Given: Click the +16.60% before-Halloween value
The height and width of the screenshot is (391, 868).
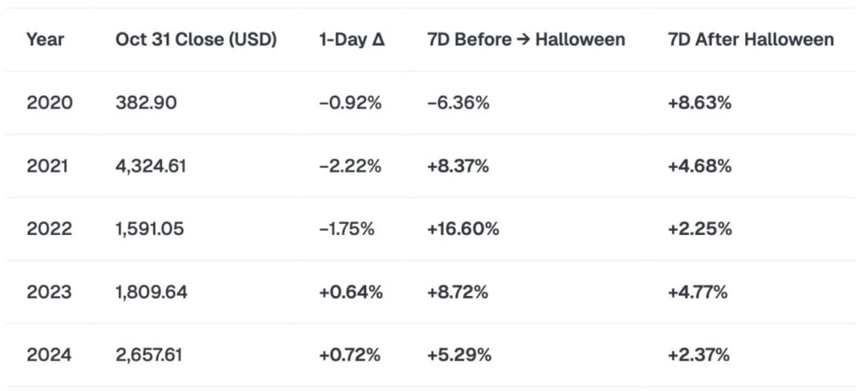Looking at the screenshot, I should click(x=464, y=229).
